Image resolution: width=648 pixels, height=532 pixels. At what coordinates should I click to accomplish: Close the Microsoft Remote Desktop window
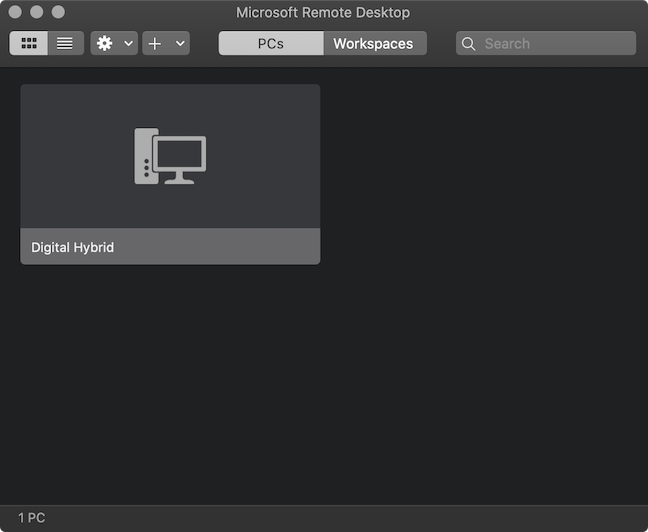pos(15,12)
